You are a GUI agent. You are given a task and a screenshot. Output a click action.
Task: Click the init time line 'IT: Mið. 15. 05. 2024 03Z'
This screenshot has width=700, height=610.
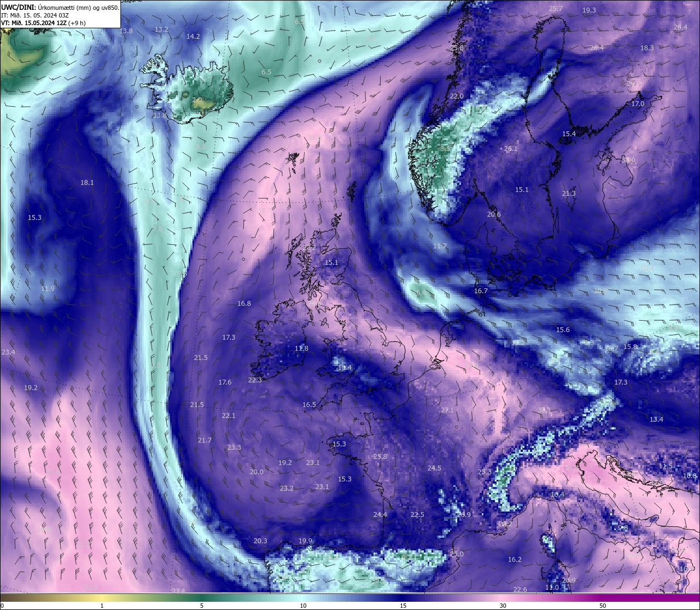pos(35,15)
